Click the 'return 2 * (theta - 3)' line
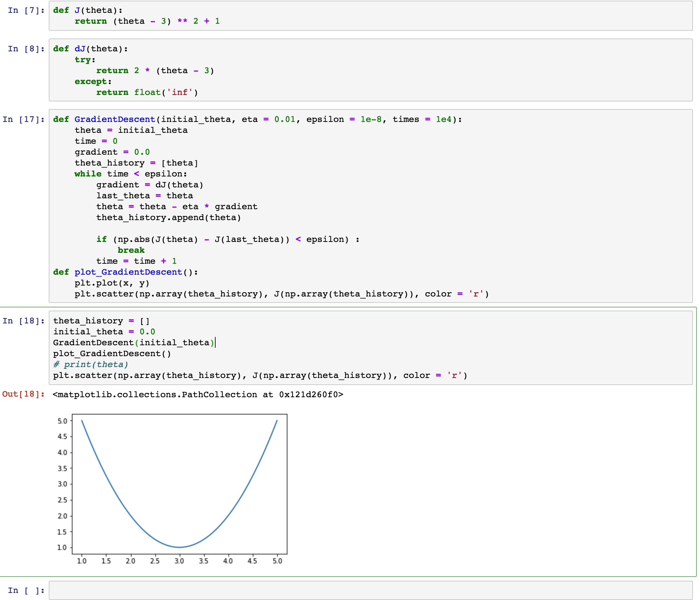The image size is (700, 600). [155, 71]
